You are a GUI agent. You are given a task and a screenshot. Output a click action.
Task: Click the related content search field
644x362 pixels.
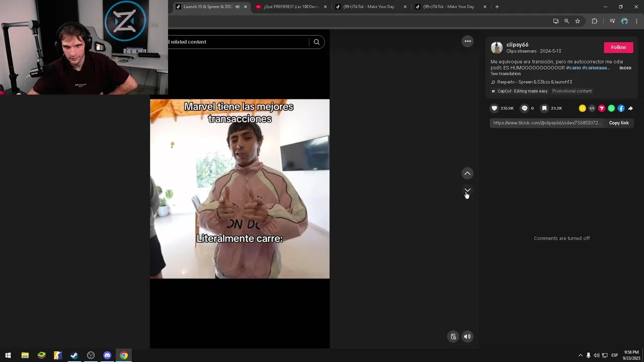[238, 42]
